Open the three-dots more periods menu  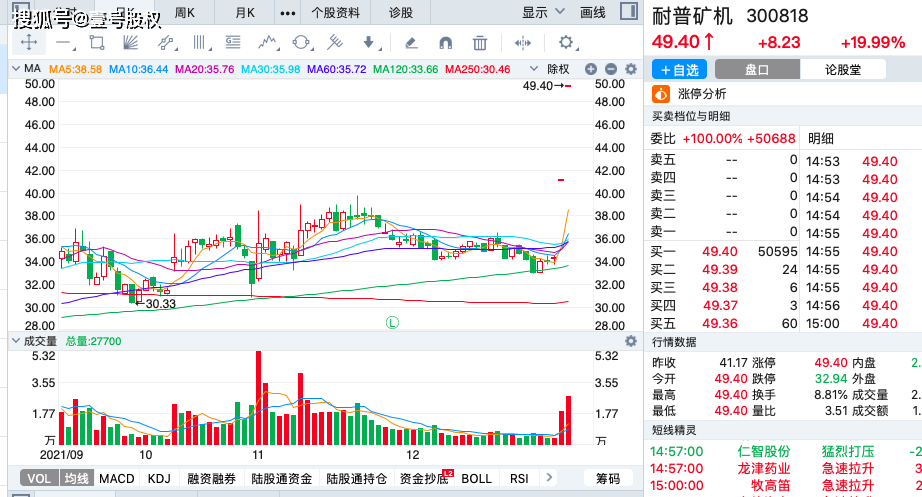click(288, 13)
